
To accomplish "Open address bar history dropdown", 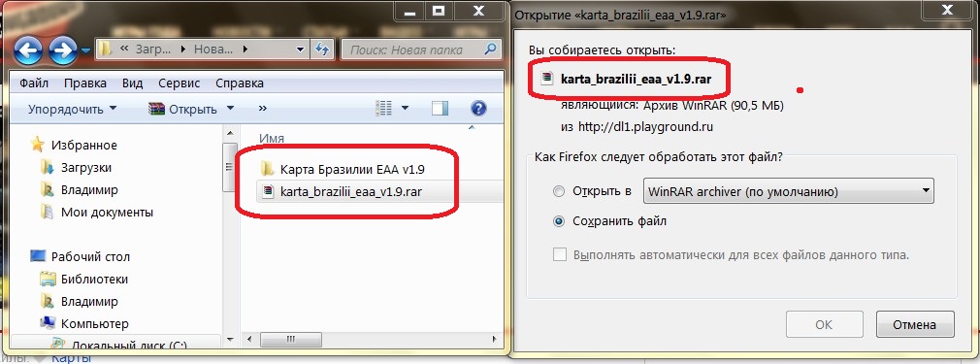I will (301, 49).
